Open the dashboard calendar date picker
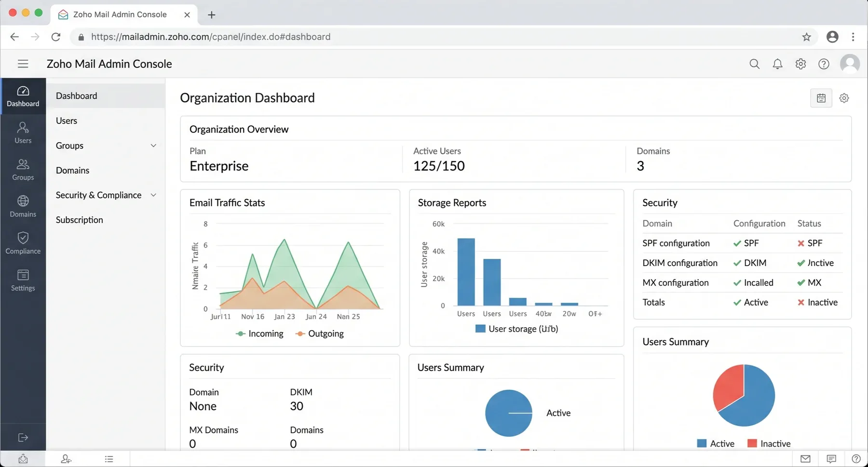868x467 pixels. (x=821, y=98)
